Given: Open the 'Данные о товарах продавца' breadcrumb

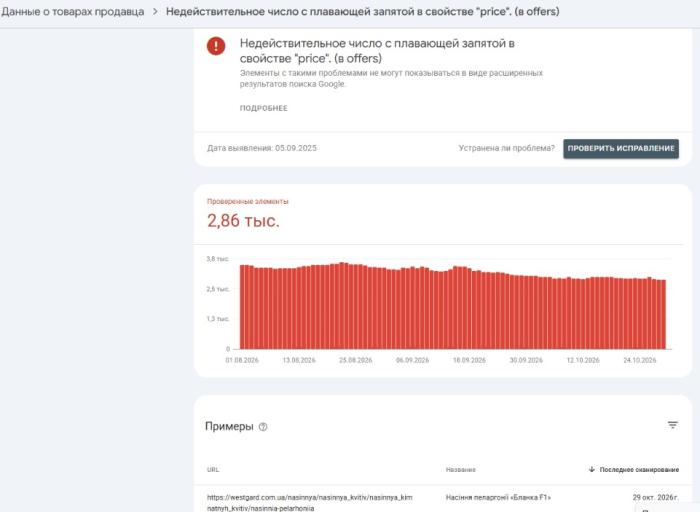Looking at the screenshot, I should point(72,12).
